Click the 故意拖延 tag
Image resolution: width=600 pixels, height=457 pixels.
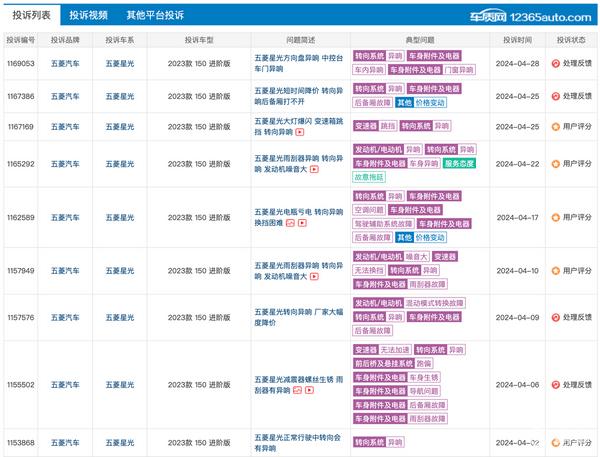click(369, 177)
